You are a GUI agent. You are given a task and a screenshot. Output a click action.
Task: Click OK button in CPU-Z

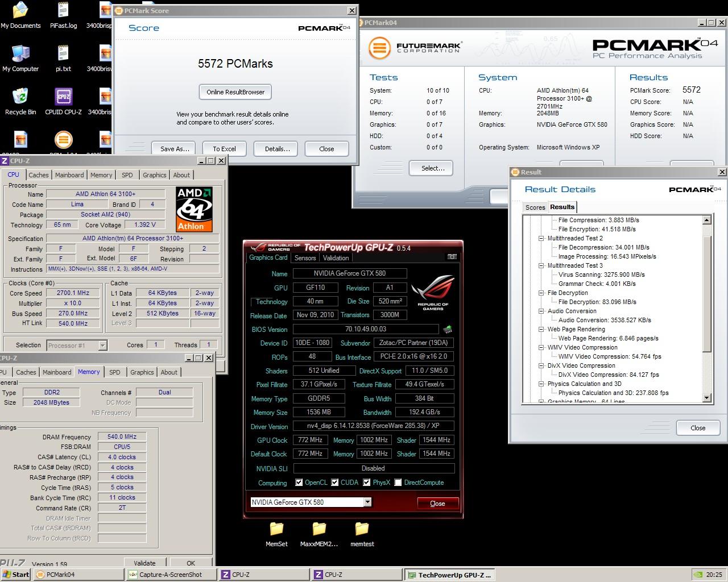191,563
